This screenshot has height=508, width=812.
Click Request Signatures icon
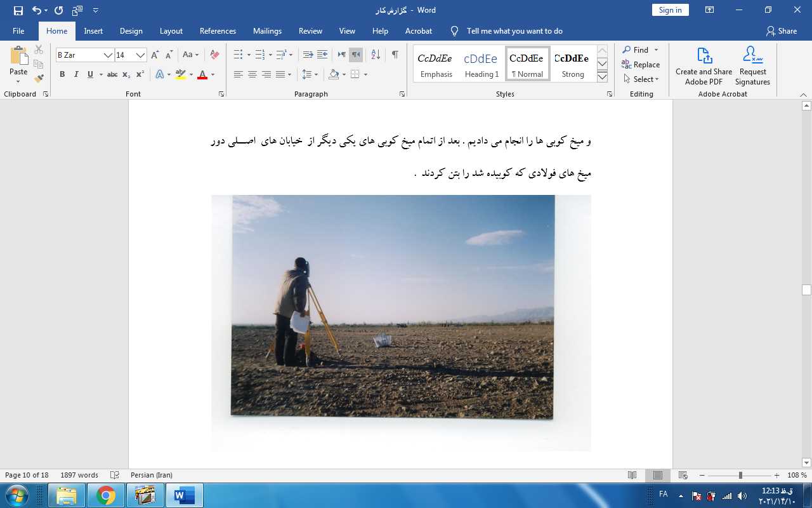(x=752, y=65)
